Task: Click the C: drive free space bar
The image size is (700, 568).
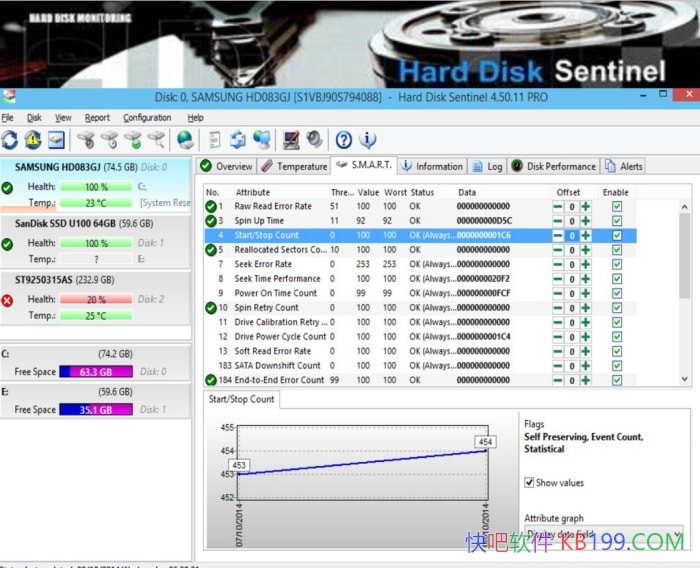Action: (96, 372)
